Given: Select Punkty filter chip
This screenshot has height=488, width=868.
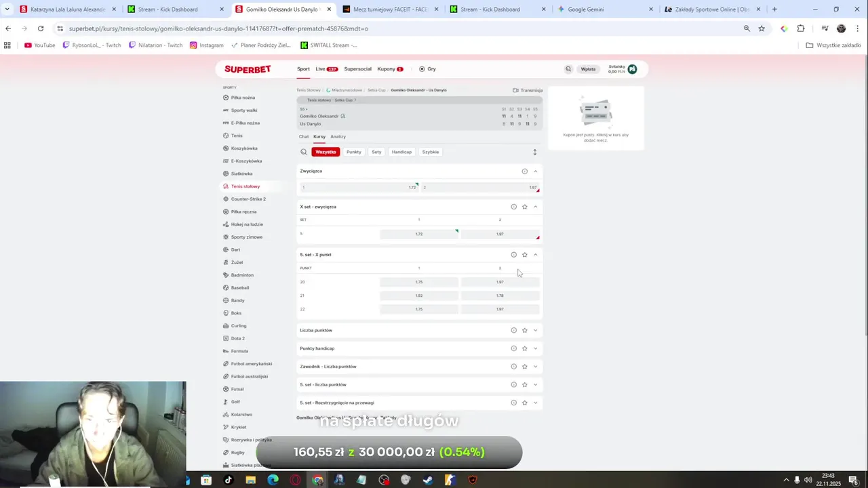Looking at the screenshot, I should tap(354, 152).
